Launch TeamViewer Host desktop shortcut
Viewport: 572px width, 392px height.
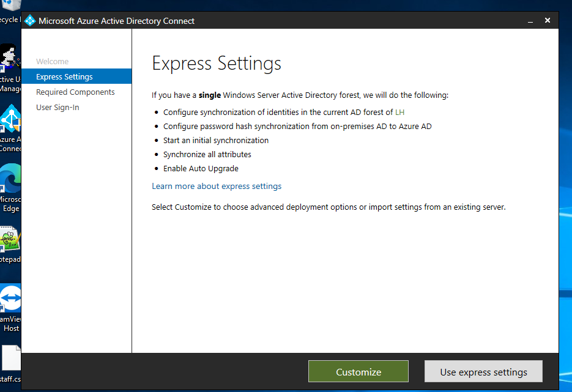[10, 308]
